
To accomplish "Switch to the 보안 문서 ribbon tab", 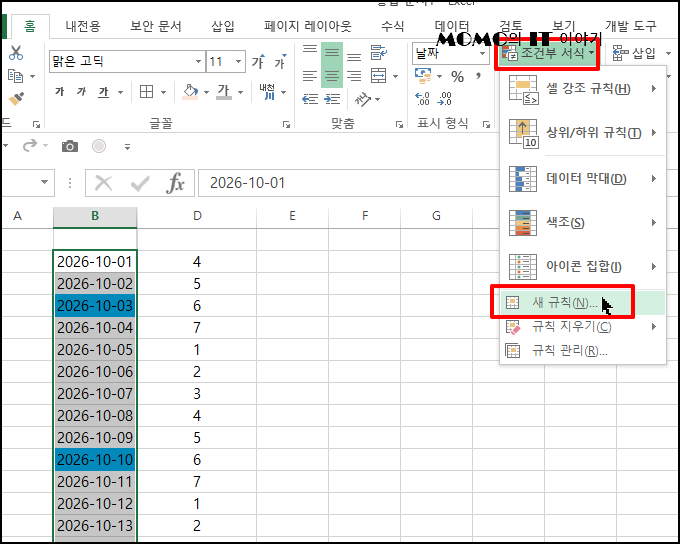I will point(156,26).
